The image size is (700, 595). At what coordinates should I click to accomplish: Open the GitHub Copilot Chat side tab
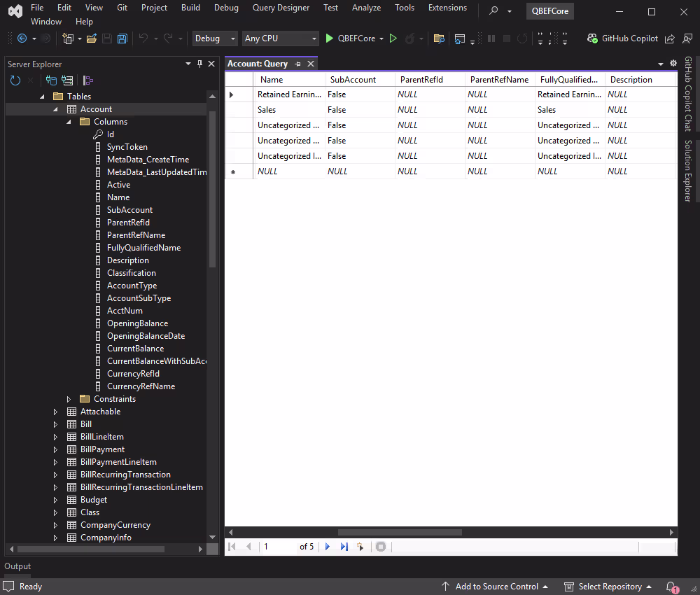[688, 94]
